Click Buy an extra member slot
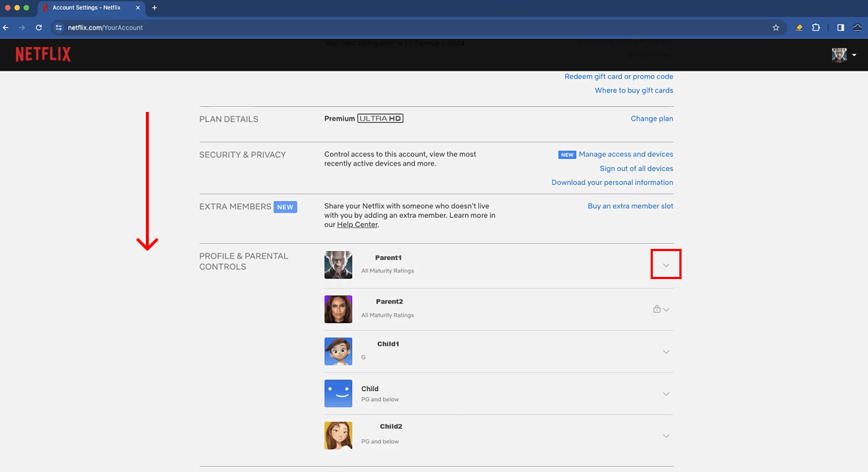Screen dimensions: 868x472 630,205
